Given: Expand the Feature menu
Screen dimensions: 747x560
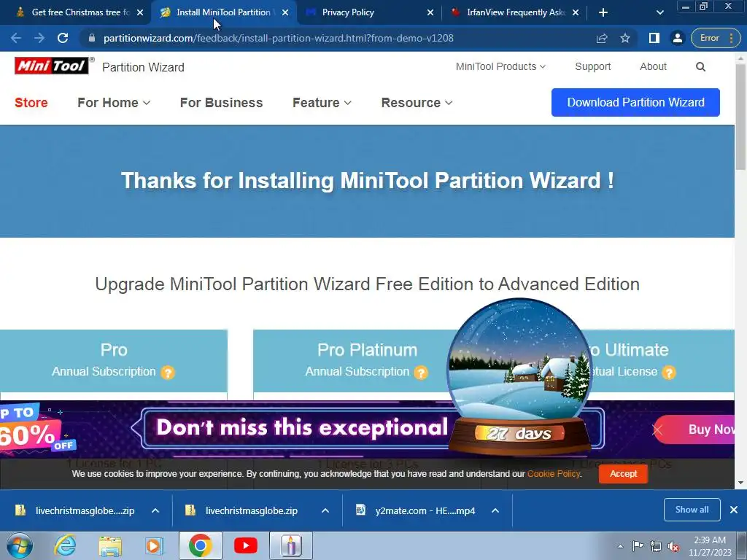Looking at the screenshot, I should (x=322, y=102).
